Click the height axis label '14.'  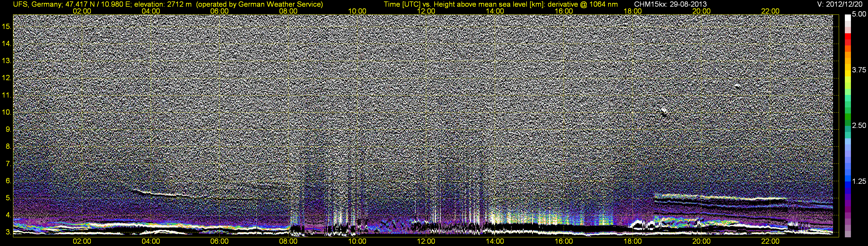pyautogui.click(x=7, y=44)
